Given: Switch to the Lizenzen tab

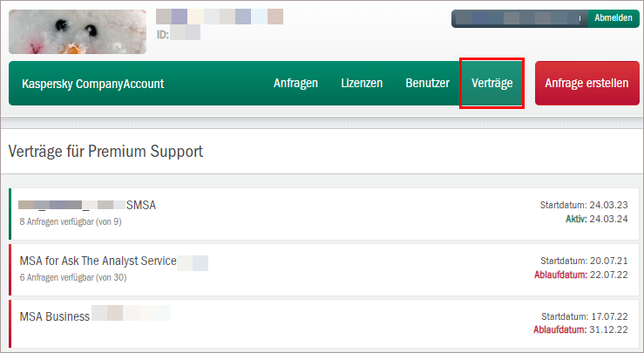Looking at the screenshot, I should 362,84.
